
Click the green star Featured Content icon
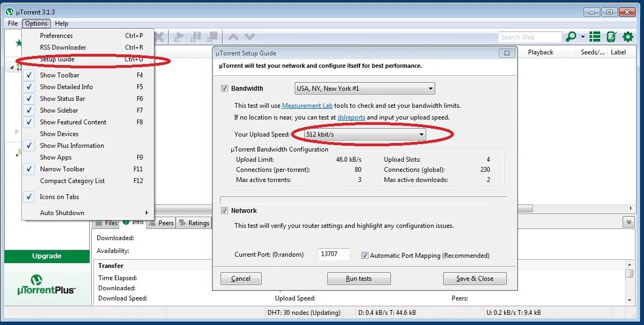coord(19,43)
